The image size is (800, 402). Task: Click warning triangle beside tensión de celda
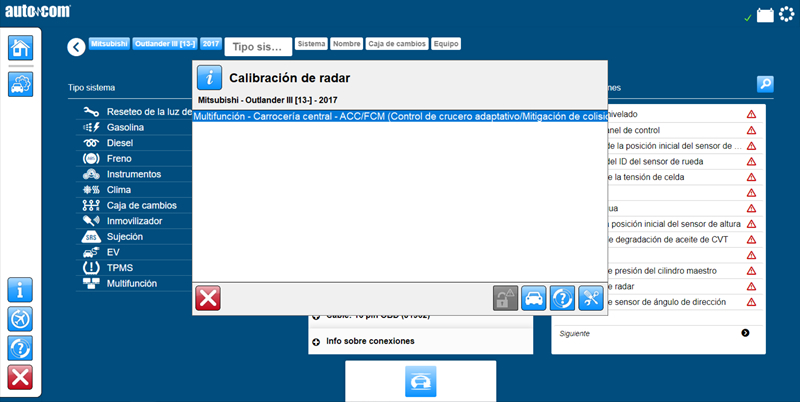tap(751, 177)
